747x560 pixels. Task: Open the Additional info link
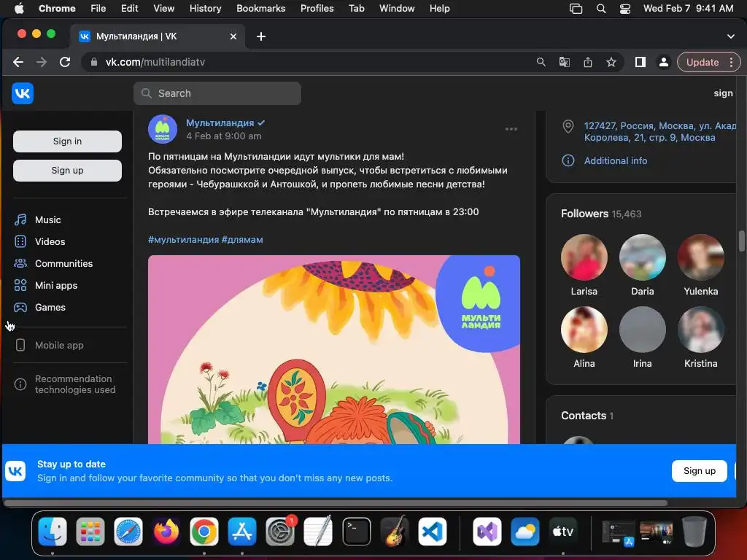616,161
